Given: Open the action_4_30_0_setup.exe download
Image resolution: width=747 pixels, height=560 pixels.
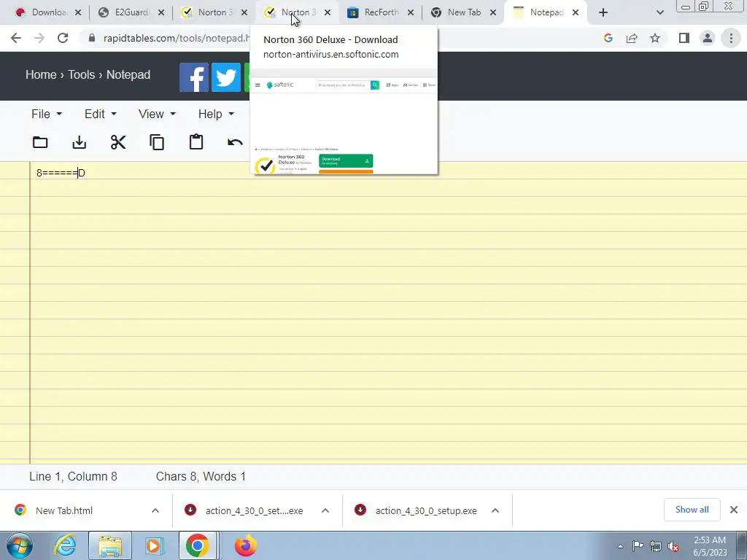Looking at the screenshot, I should pyautogui.click(x=426, y=510).
